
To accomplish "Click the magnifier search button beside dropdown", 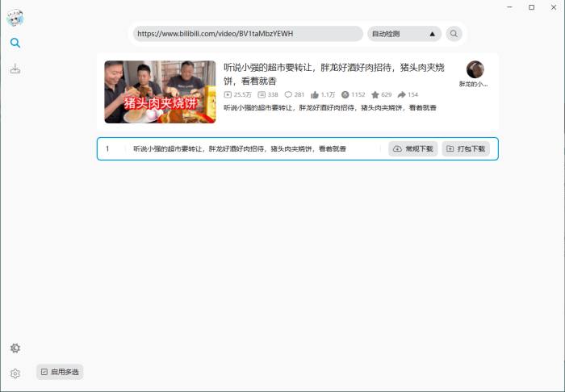I will coord(454,34).
